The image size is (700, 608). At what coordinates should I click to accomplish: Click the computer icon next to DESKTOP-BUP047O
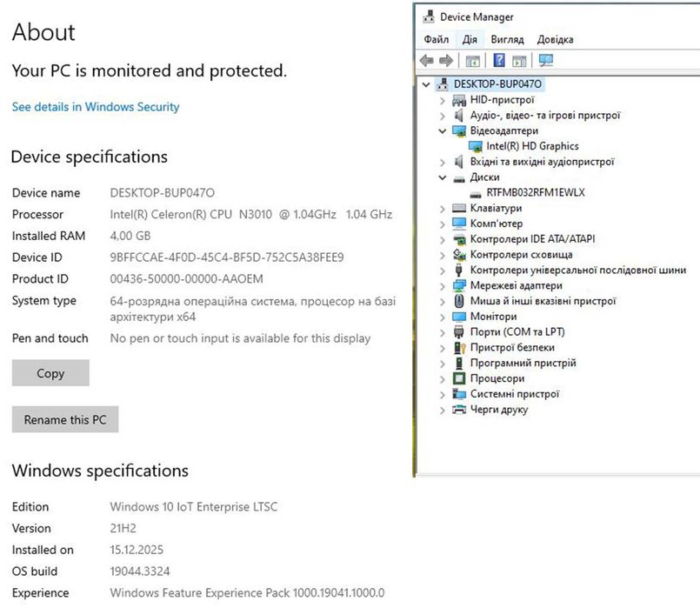tap(443, 84)
